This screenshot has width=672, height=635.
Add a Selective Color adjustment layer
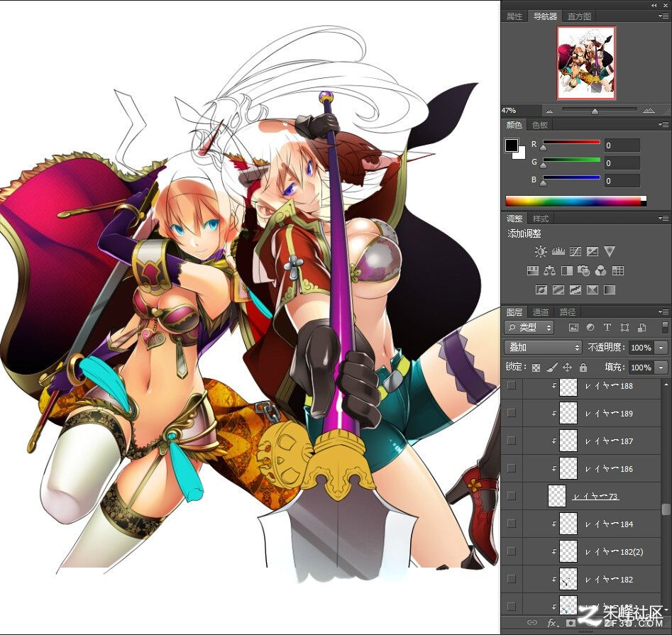[x=593, y=290]
